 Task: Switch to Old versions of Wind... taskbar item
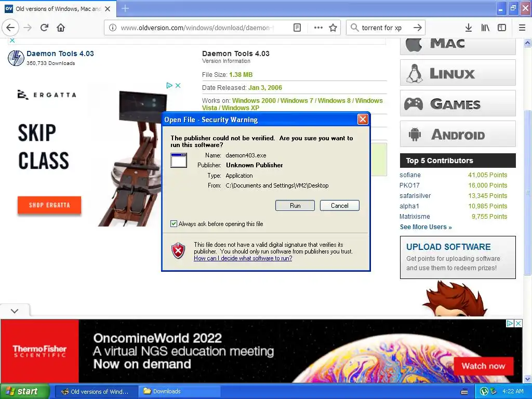(96, 392)
